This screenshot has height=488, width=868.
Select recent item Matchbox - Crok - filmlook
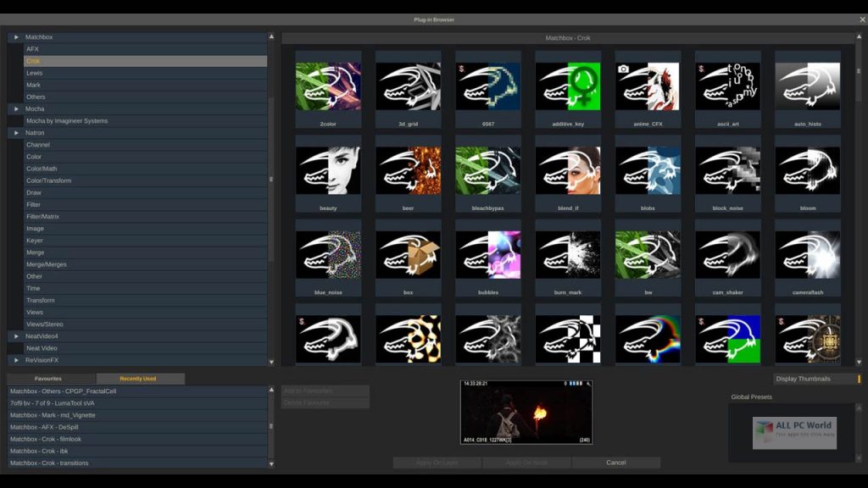(137, 440)
